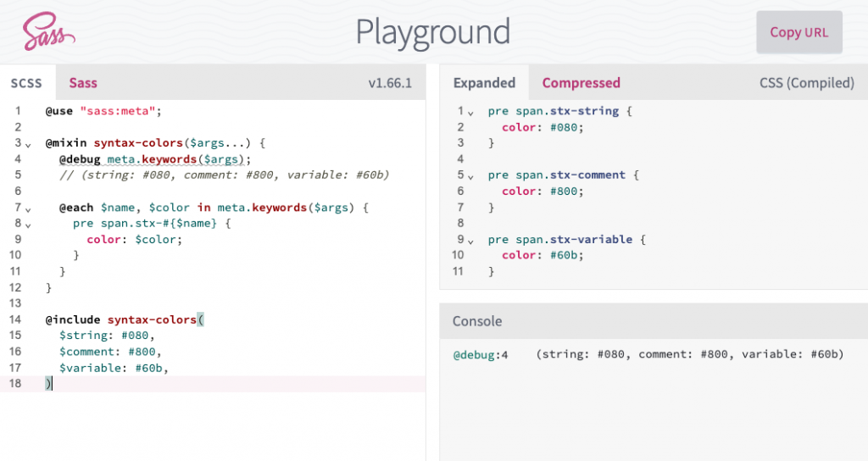
Task: Click the @debug meta.keywords($args) line
Action: point(155,159)
